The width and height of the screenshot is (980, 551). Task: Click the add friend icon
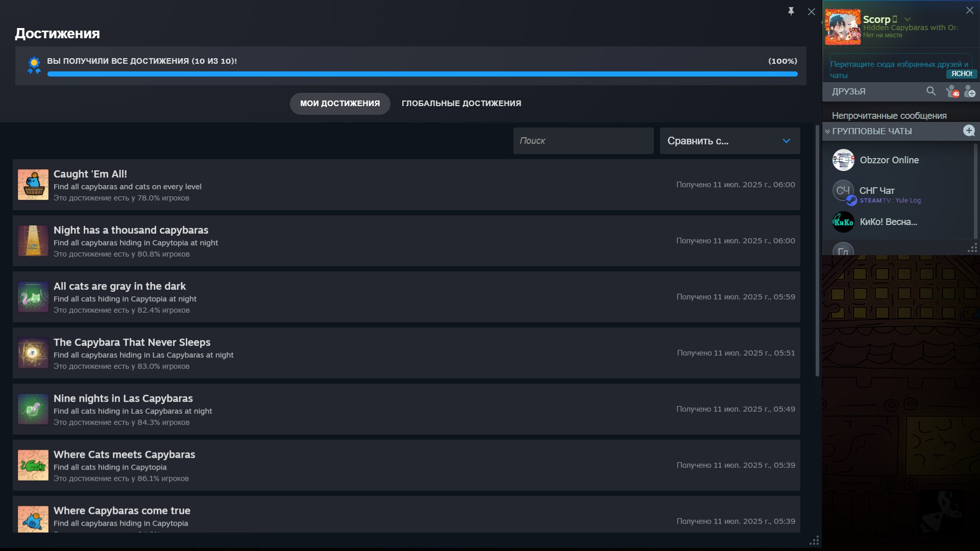coord(970,92)
